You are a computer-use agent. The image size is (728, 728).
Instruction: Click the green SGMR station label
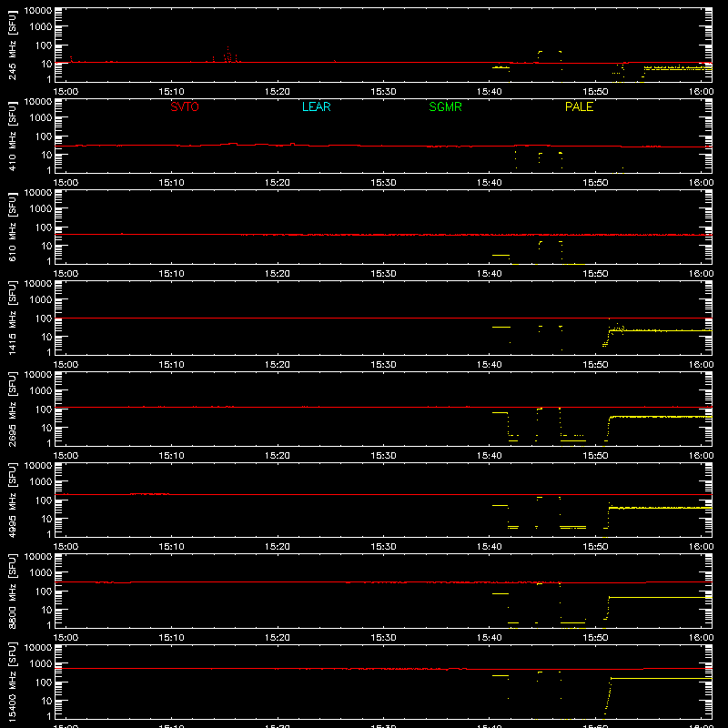pos(445,106)
